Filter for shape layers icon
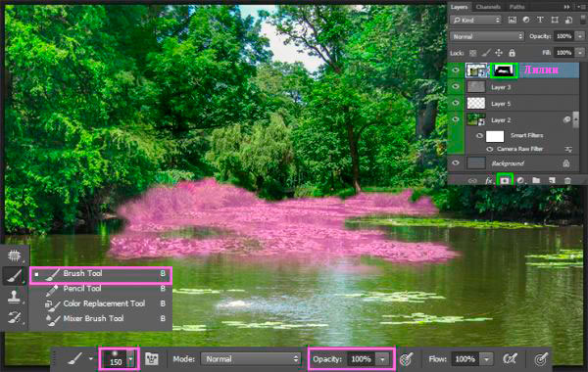 pyautogui.click(x=555, y=21)
